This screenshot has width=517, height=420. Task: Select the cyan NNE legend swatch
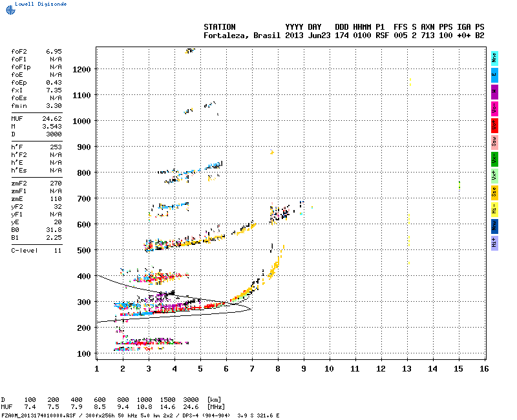coord(494,59)
